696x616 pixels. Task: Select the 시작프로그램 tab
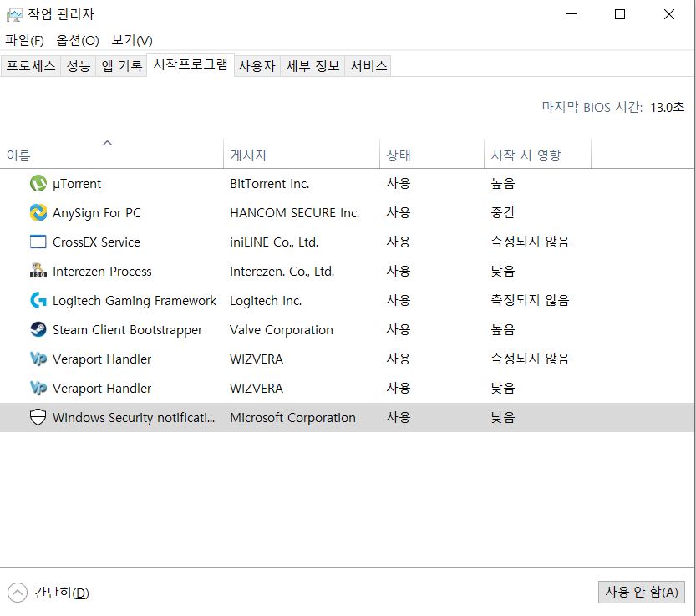pos(191,65)
